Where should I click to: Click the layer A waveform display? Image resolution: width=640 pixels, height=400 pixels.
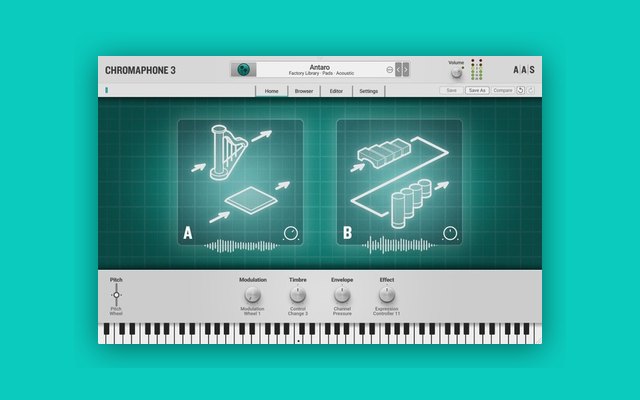click(242, 246)
